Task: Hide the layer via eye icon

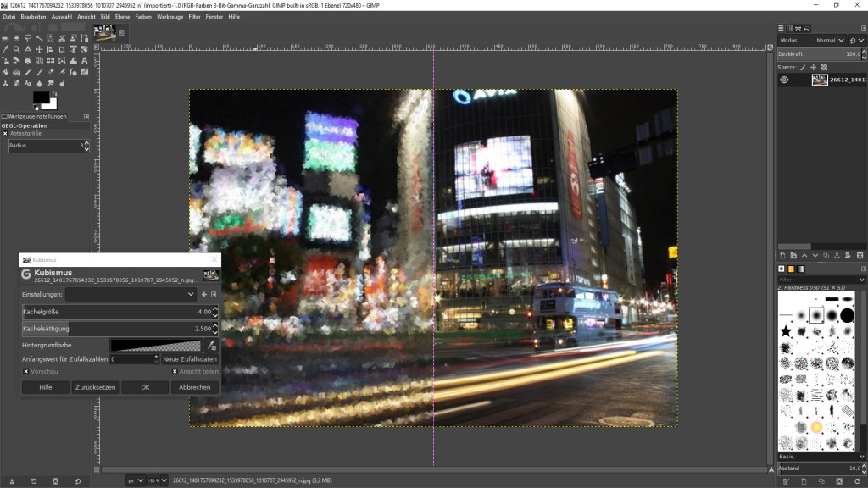Action: pos(784,80)
